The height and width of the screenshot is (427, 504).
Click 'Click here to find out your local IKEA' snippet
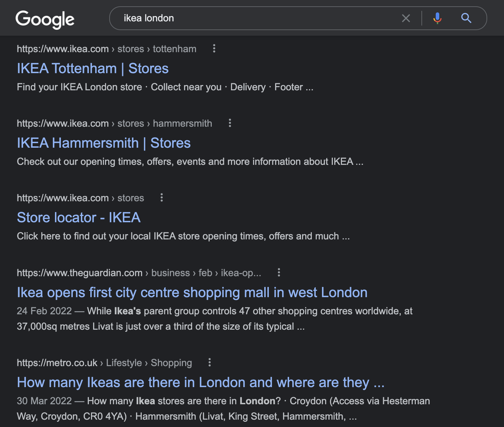point(183,236)
